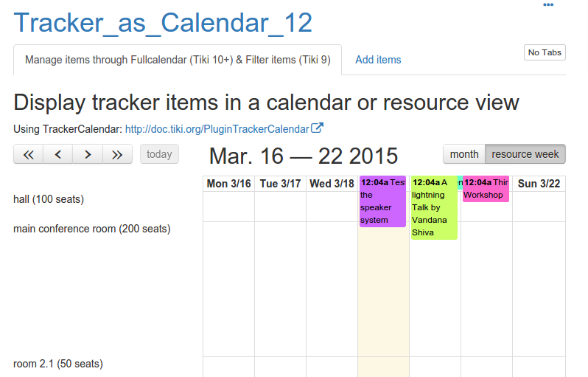Open the Tracker_as_Calendar_12 page title link

[x=163, y=23]
